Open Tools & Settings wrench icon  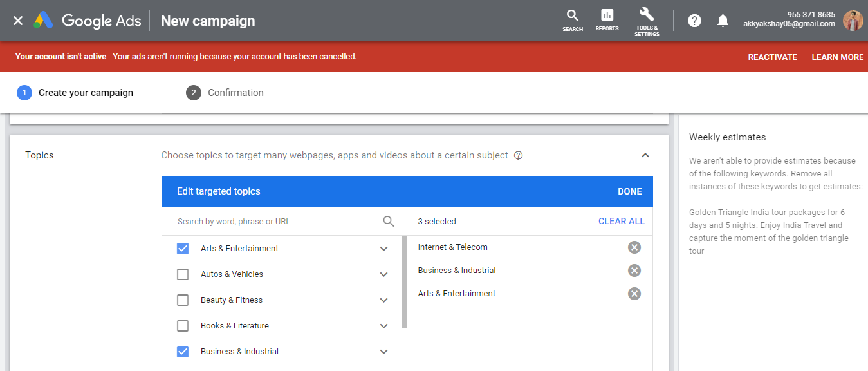646,16
